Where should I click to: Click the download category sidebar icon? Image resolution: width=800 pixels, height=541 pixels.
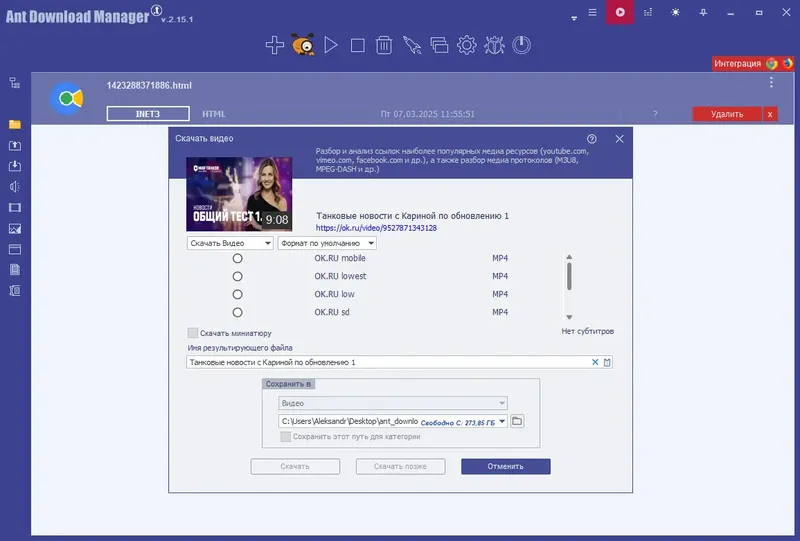tap(15, 166)
